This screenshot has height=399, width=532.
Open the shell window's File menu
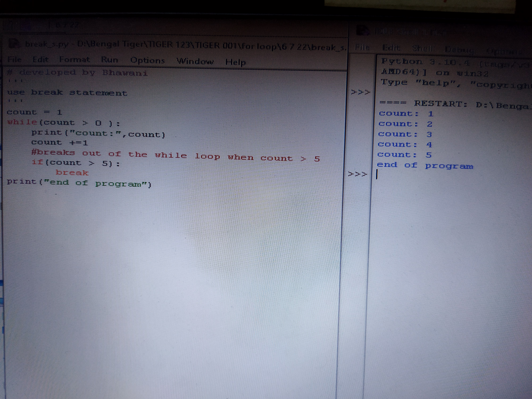pos(362,47)
